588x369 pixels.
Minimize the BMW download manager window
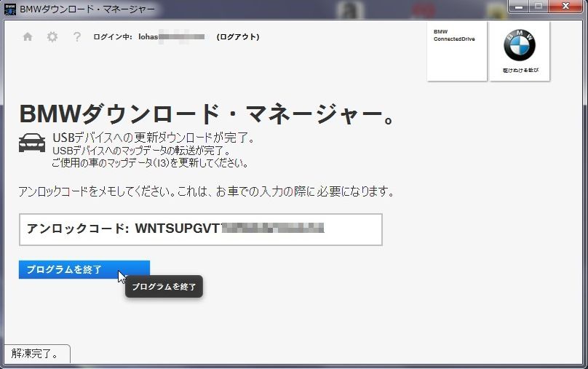(x=519, y=7)
